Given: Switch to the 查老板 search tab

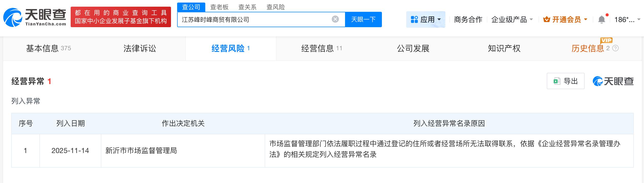Looking at the screenshot, I should click(219, 7).
